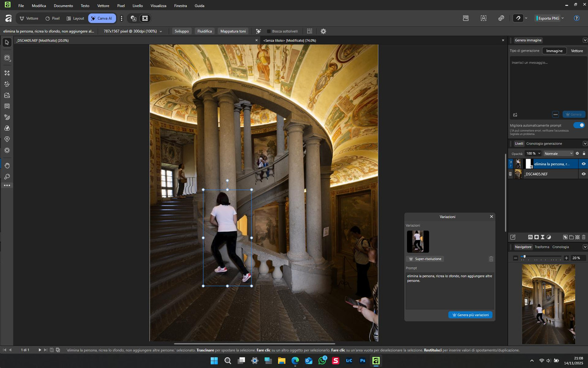Screen dimensions: 588x368
Task: Select the Zoom magnifier tool
Action: coord(7,177)
